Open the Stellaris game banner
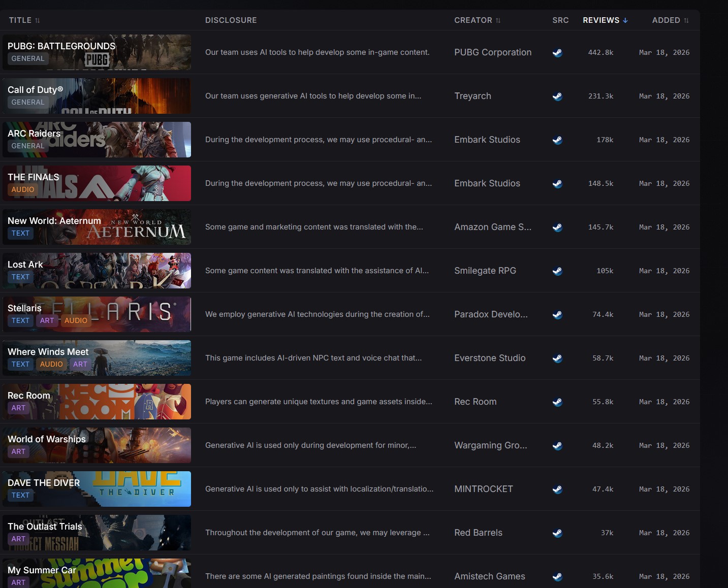This screenshot has height=588, width=728. (x=97, y=314)
